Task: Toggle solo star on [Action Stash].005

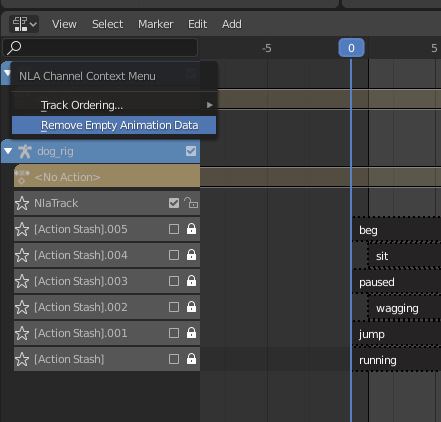Action: [22, 229]
